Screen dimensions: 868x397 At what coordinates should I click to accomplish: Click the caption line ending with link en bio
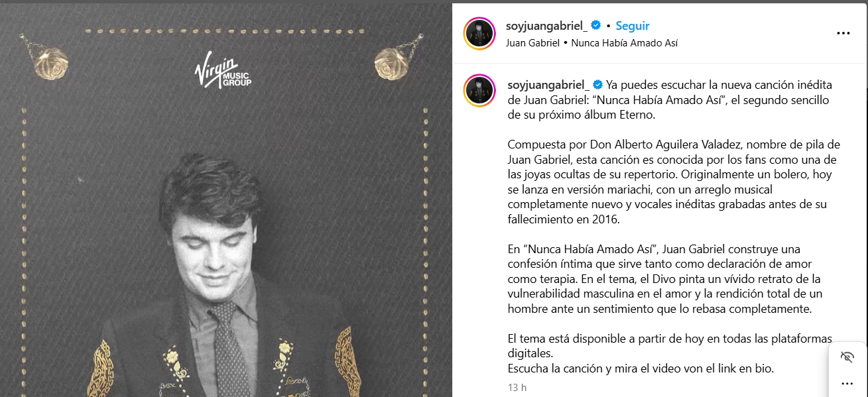tap(641, 369)
